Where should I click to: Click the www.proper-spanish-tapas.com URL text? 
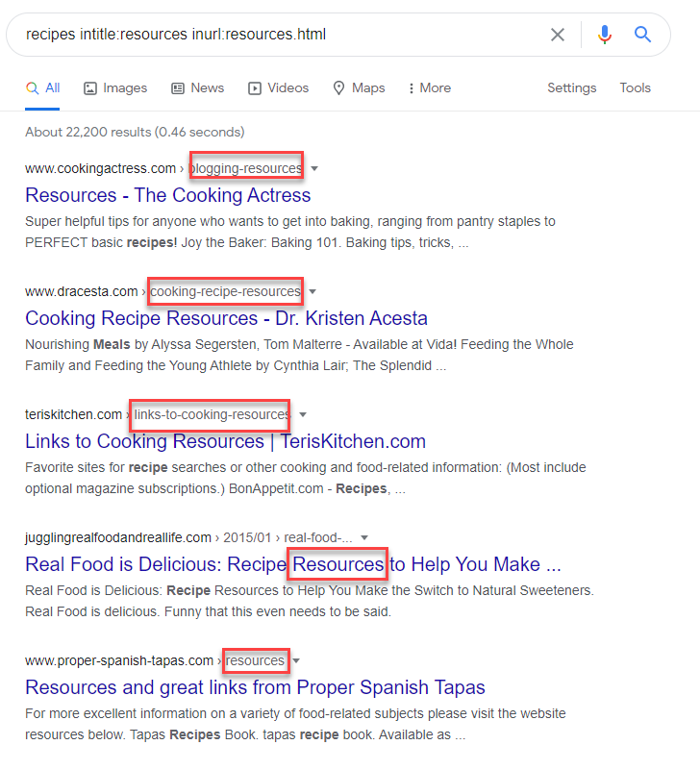click(x=119, y=661)
